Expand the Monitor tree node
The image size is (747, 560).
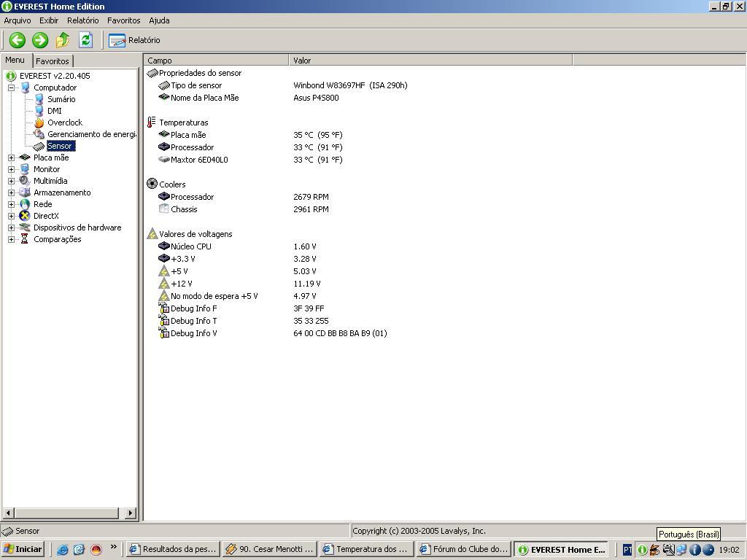click(11, 169)
